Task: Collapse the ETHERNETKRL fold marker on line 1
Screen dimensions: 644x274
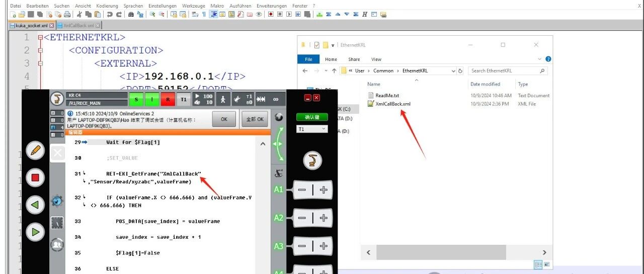Action: click(40, 37)
